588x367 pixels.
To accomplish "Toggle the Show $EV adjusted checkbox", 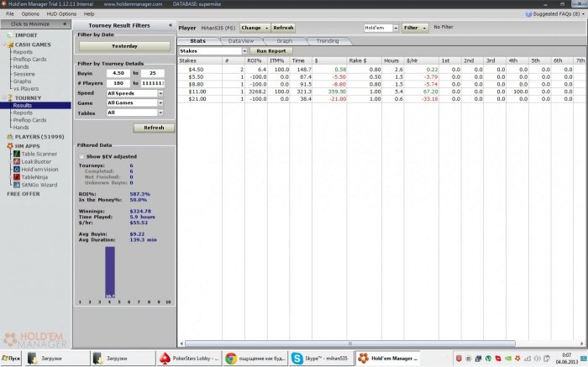I will click(81, 157).
